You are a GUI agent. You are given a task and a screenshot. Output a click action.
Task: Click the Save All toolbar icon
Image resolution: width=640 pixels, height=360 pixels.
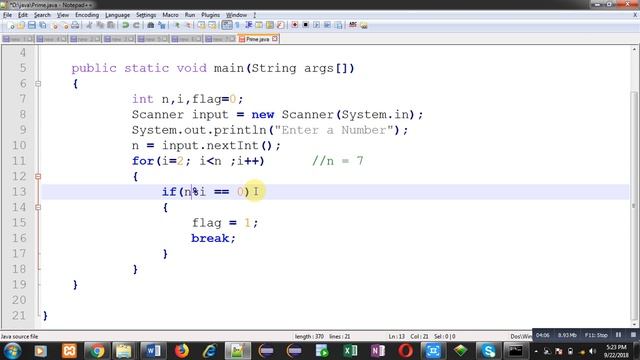42,25
